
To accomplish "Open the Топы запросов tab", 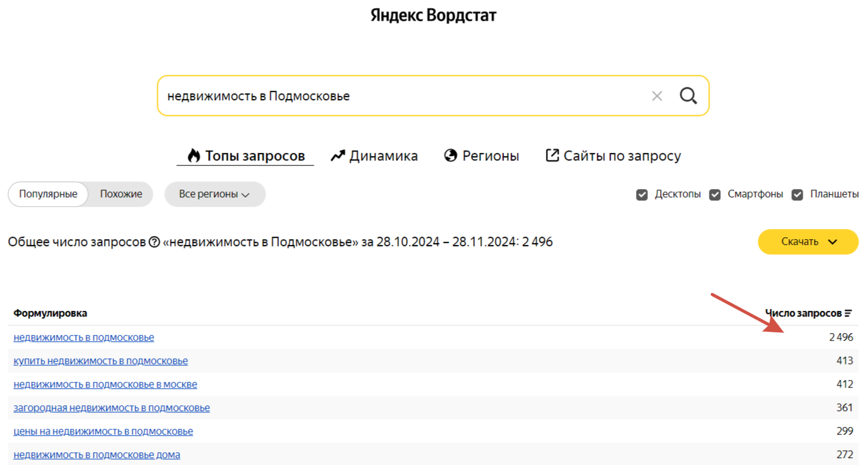I will 245,156.
